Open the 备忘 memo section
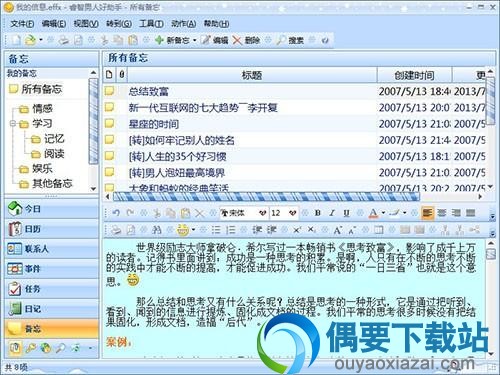The height and width of the screenshot is (375, 500). pos(52,329)
